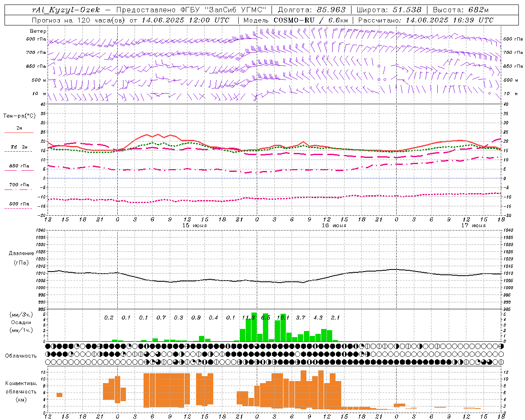Image resolution: width=525 pixels, height=420 pixels.
Task: Click the 2.1 precipitation total value
Action: [336, 318]
